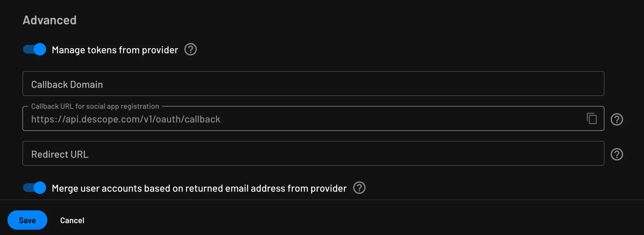The image size is (644, 235).
Task: Click the "Merge user accounts" label text
Action: [199, 188]
